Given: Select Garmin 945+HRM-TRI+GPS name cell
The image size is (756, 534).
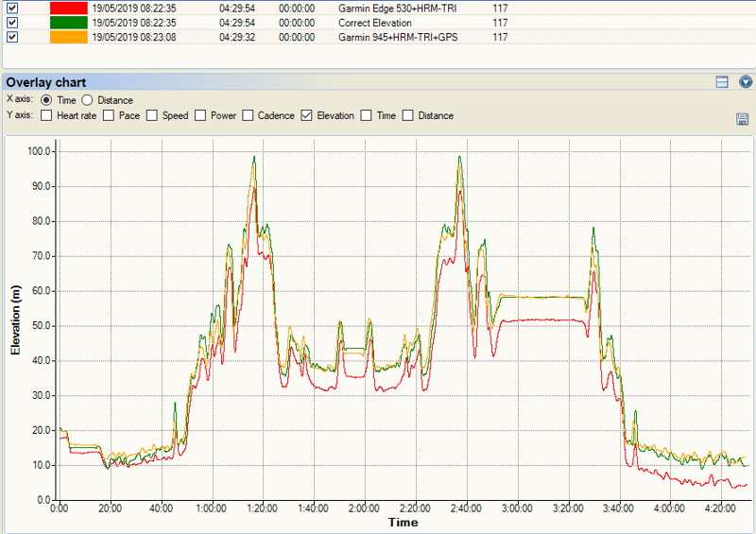Looking at the screenshot, I should pos(398,37).
